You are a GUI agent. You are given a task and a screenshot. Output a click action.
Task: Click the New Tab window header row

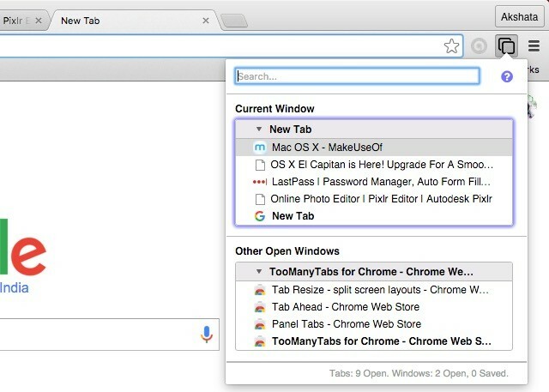click(374, 130)
